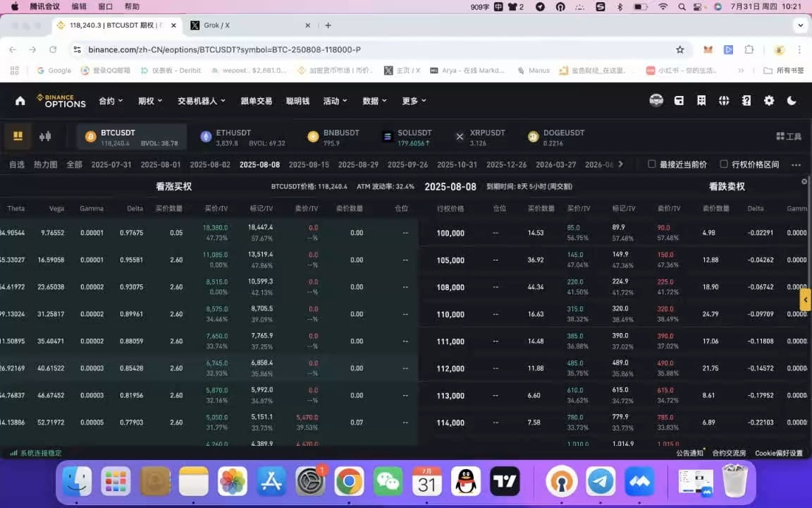
Task: Open Cookie偏好设置 in footer
Action: point(779,453)
